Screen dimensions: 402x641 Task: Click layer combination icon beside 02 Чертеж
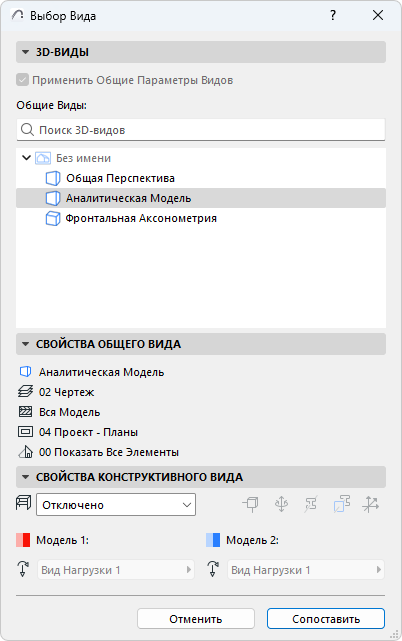click(x=25, y=392)
